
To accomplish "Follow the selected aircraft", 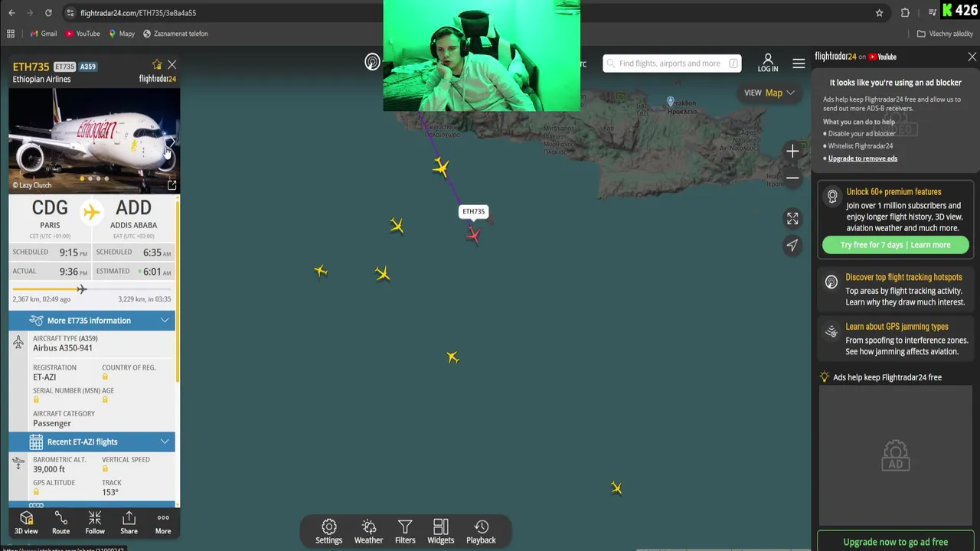I will [95, 523].
